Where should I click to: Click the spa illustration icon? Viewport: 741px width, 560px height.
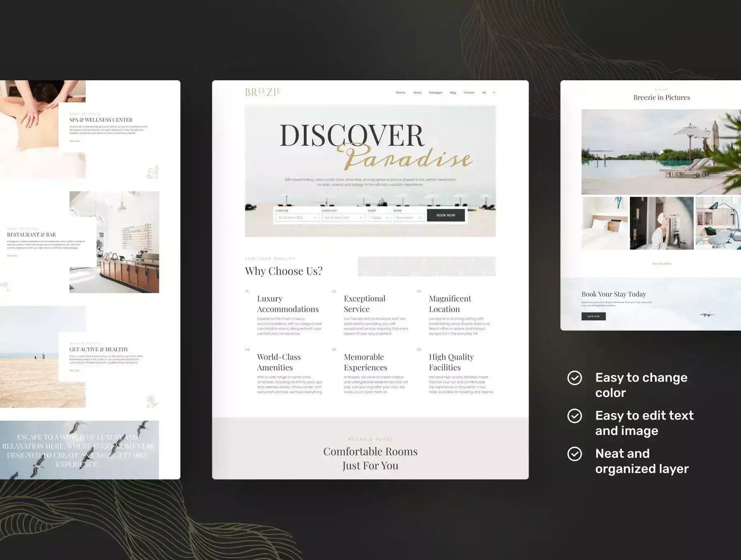click(153, 172)
